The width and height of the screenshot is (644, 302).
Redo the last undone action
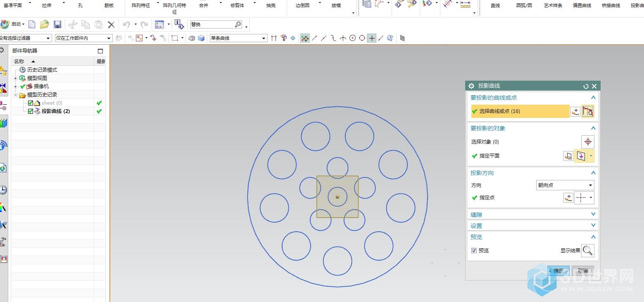[x=144, y=24]
